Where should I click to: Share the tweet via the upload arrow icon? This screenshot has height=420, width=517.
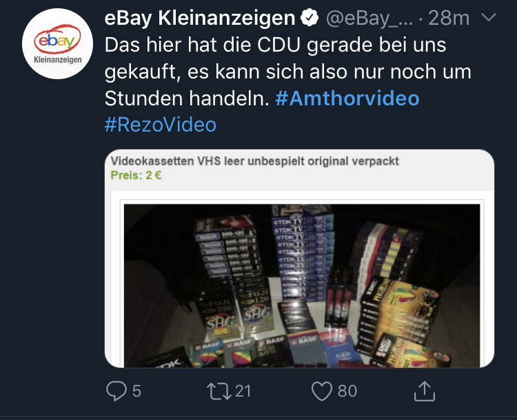point(425,391)
